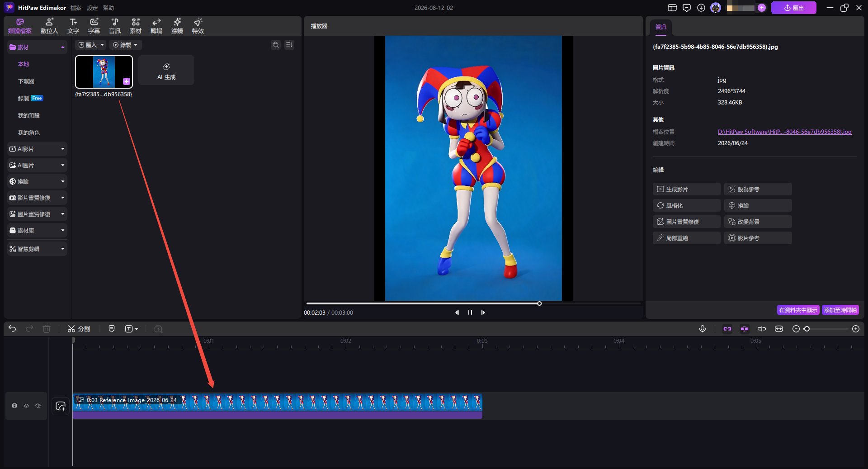Select 下載器 in the sidebar
The height and width of the screenshot is (469, 868).
26,81
